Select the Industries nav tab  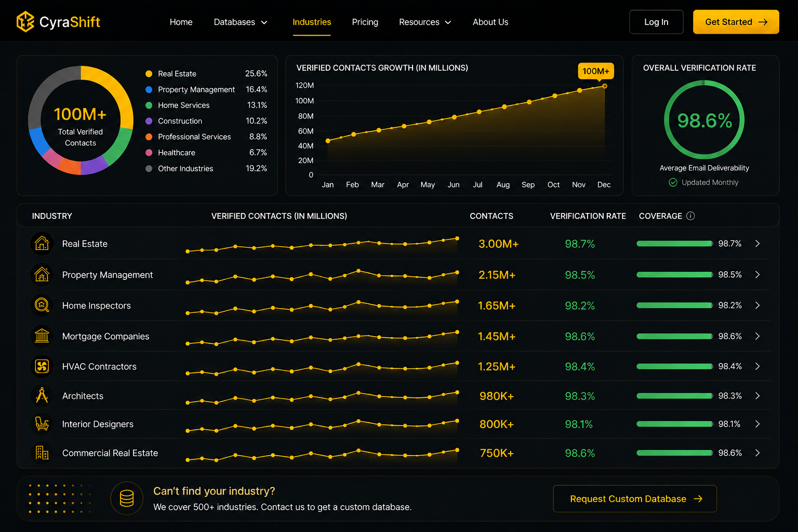(312, 22)
